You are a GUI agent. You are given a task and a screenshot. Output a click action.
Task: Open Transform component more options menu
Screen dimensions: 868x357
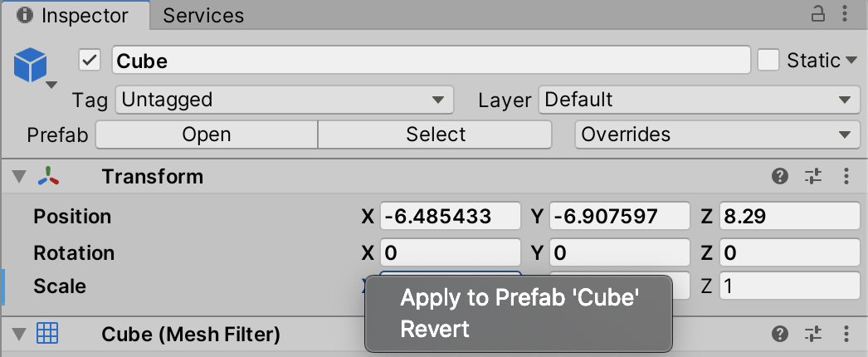846,176
